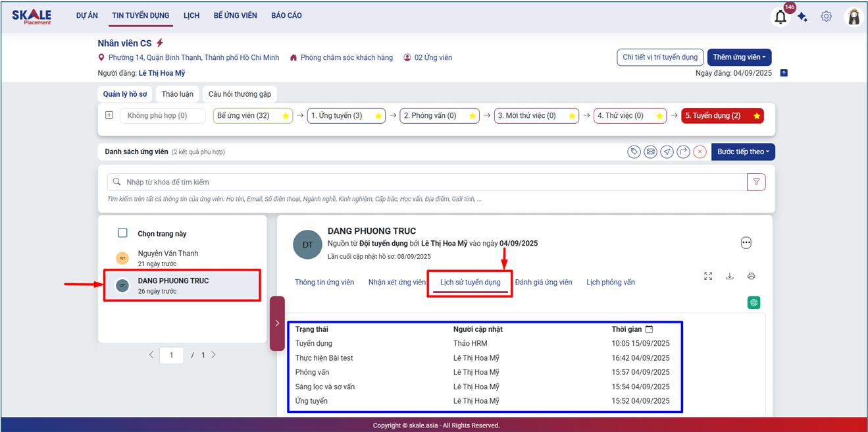The image size is (868, 432).
Task: Switch to the "Đánh giá ứng viên" tab
Action: point(543,283)
